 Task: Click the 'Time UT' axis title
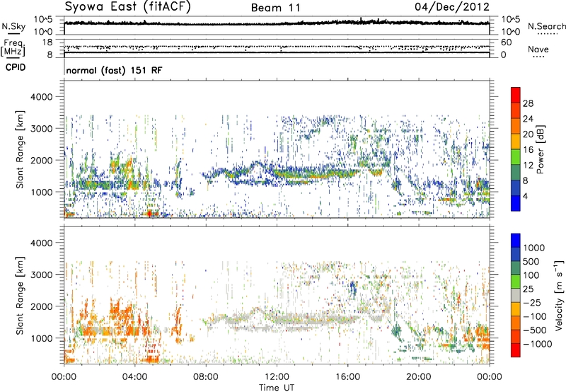pos(277,388)
